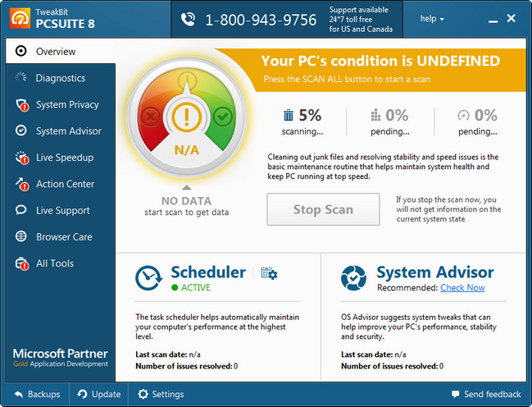Viewport: 532px width, 407px height.
Task: Select the Overview tab
Action: pos(61,52)
